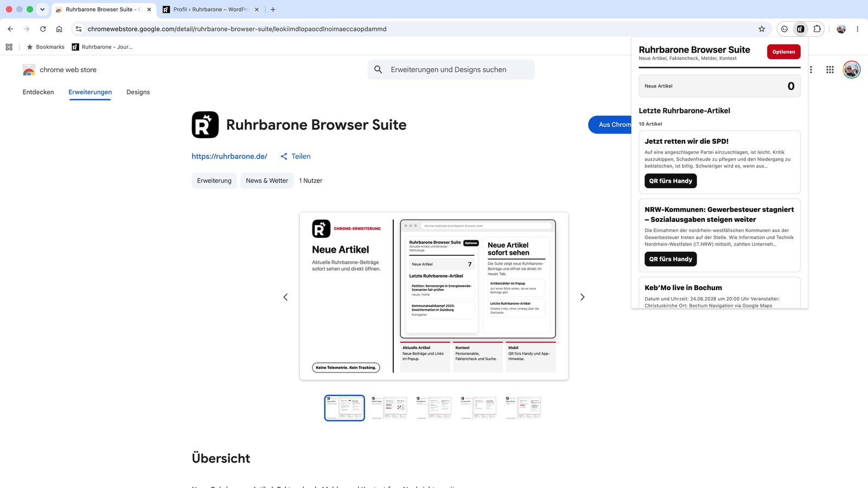Click the Letzte Ruhrbarone-Artikel heading in the popup
Screen dimensions: 868x488
tap(684, 111)
